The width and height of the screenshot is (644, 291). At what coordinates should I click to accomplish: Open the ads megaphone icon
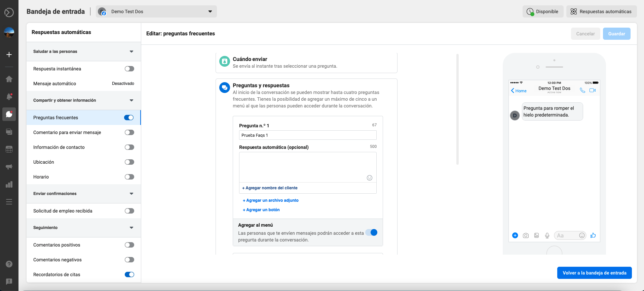[9, 167]
